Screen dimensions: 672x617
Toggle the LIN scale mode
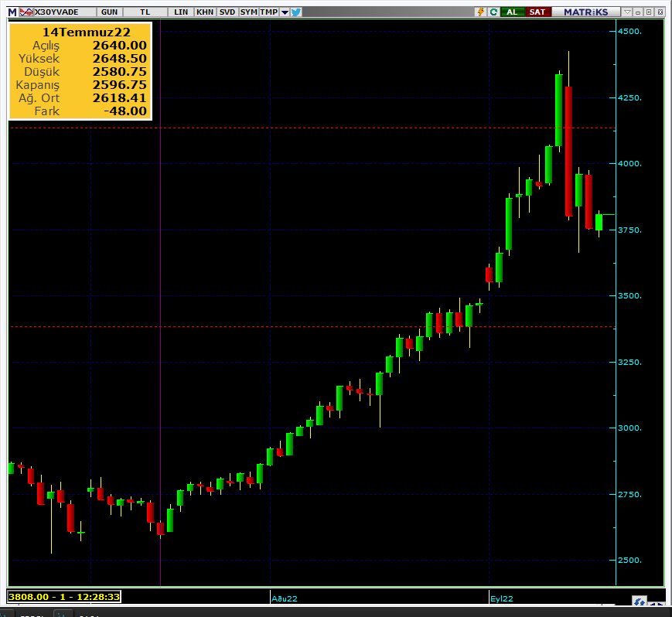(x=181, y=12)
